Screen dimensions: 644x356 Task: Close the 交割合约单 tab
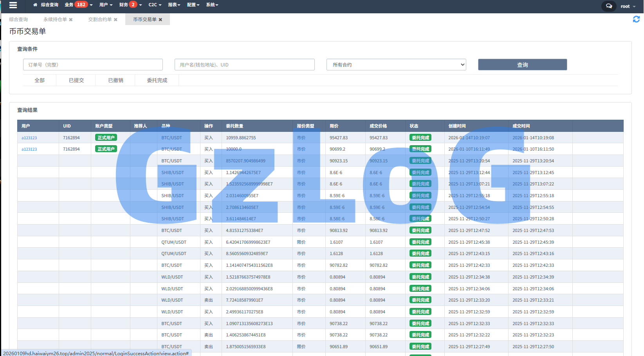[115, 20]
